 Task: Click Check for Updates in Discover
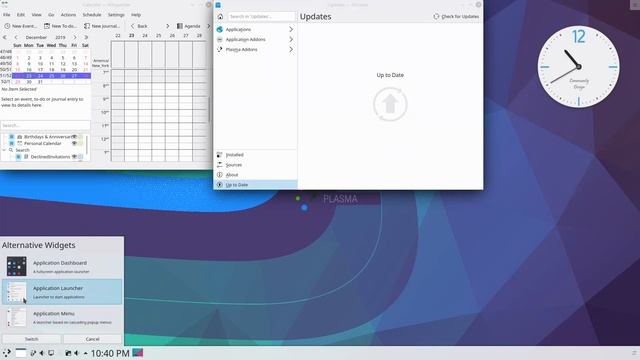[456, 17]
